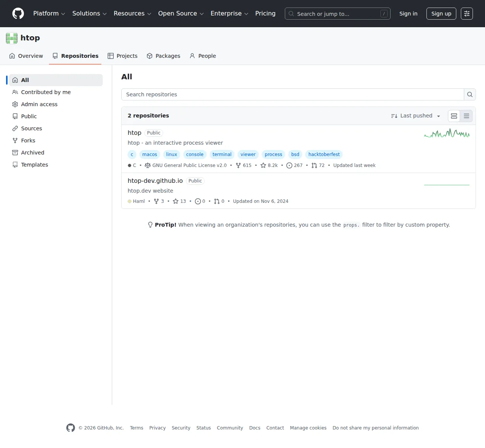Open the htop-dev.github.io repository link
The width and height of the screenshot is (485, 448).
coord(155,181)
